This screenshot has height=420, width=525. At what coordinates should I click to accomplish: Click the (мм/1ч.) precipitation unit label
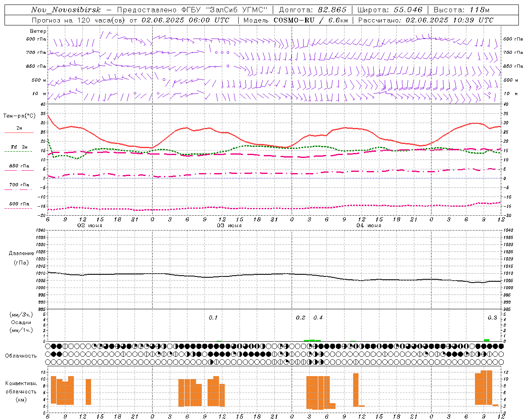coord(21,330)
